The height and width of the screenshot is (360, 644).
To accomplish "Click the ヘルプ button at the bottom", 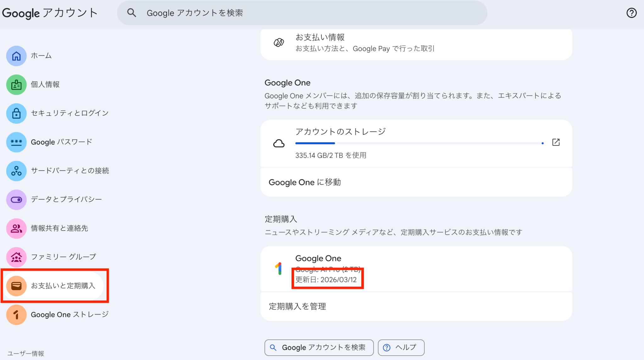I will [401, 347].
